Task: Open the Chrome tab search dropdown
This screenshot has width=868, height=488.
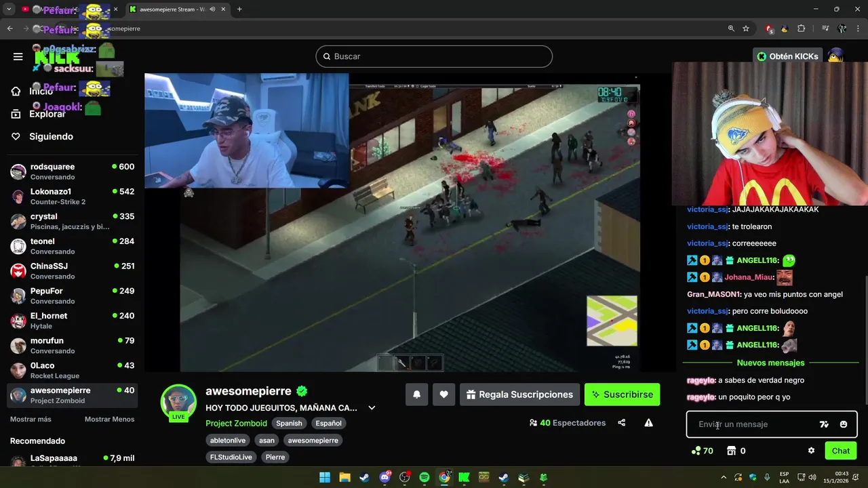Action: (9, 9)
